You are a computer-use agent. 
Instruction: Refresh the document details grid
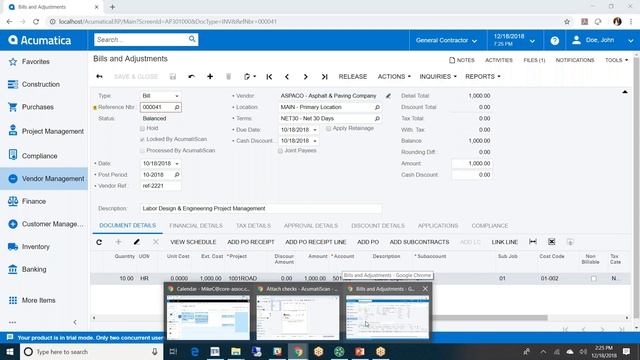click(x=99, y=242)
